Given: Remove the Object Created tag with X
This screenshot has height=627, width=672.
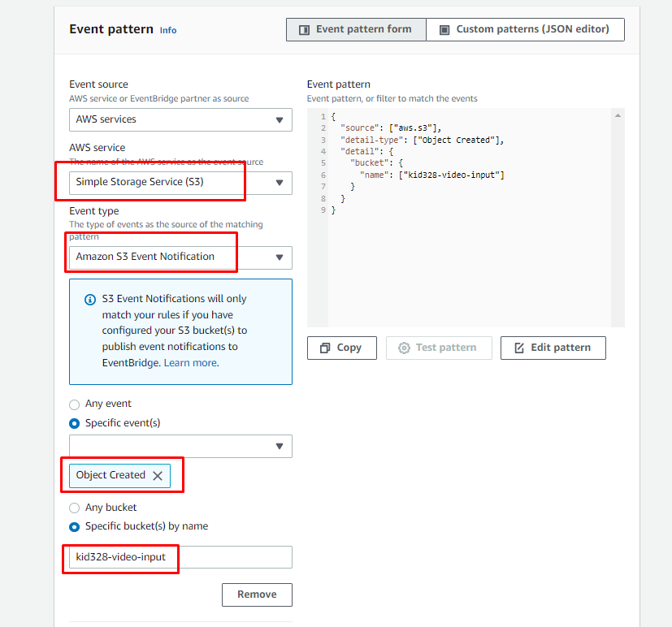Looking at the screenshot, I should click(158, 476).
